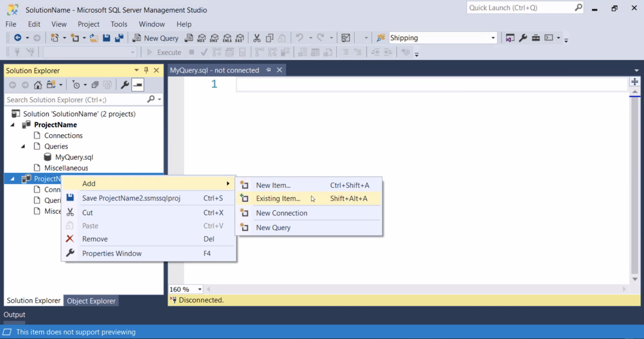This screenshot has width=644, height=339.
Task: Click the editor scroll down arrow
Action: [x=634, y=279]
